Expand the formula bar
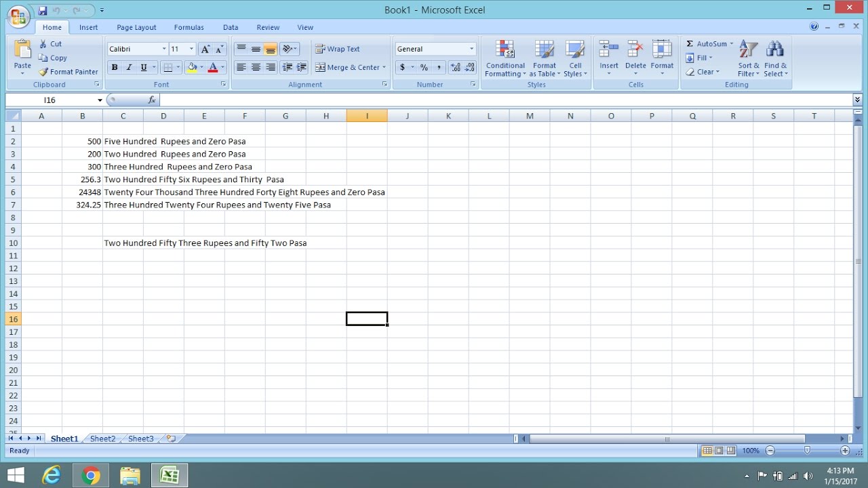This screenshot has height=488, width=868. pos(858,100)
